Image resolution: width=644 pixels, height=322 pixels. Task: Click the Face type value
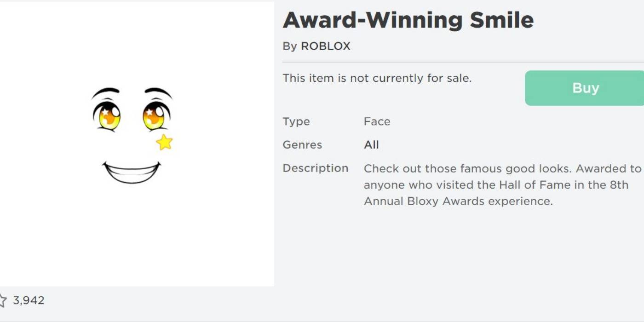point(377,121)
